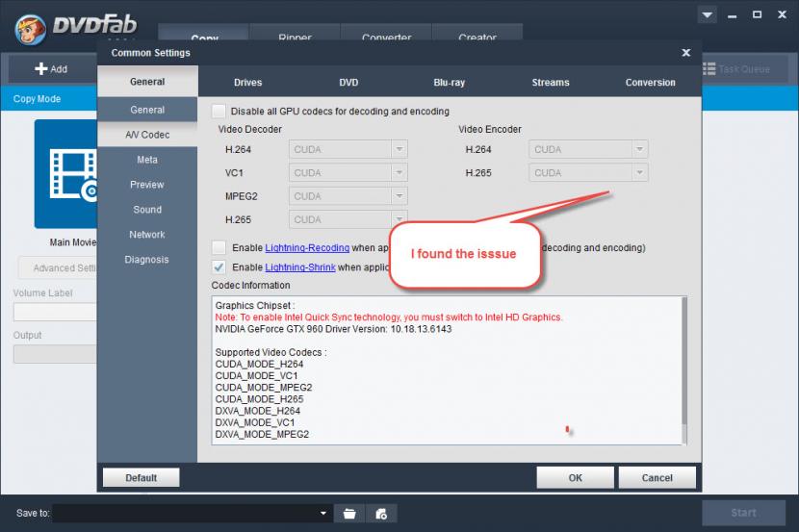
Task: Click the Start button
Action: tap(743, 513)
